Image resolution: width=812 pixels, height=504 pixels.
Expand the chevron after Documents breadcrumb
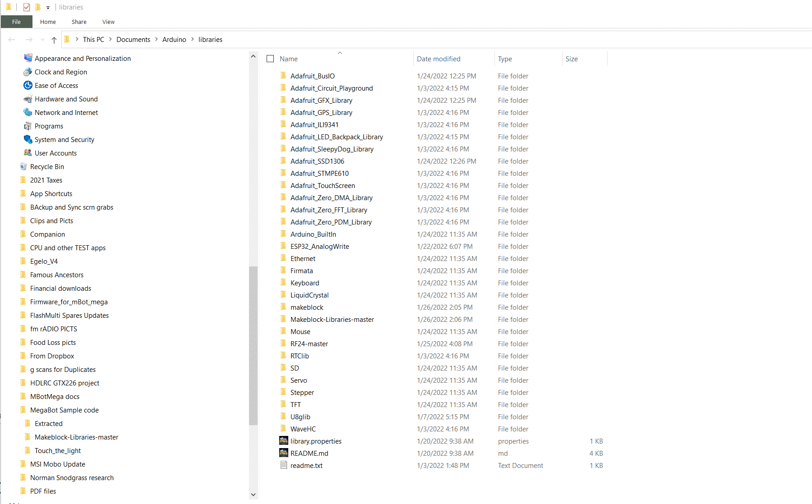pyautogui.click(x=156, y=39)
